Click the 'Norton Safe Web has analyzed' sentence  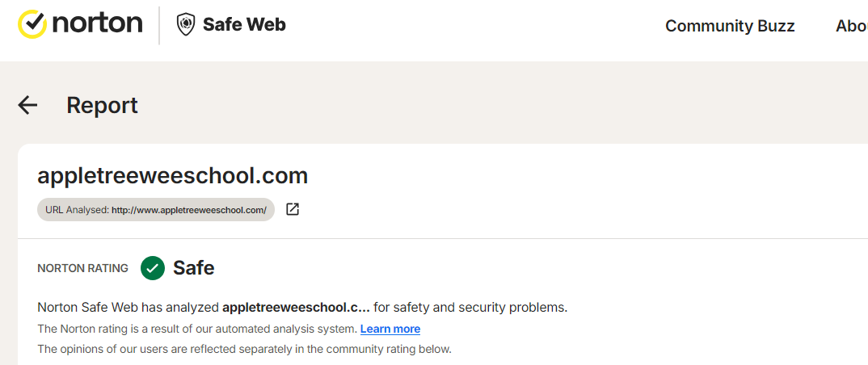point(129,308)
